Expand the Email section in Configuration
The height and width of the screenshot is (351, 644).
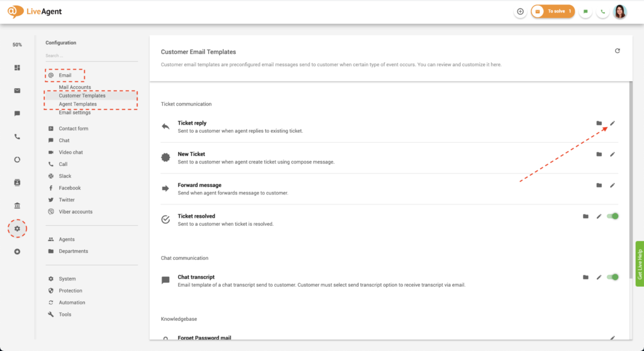click(x=65, y=75)
